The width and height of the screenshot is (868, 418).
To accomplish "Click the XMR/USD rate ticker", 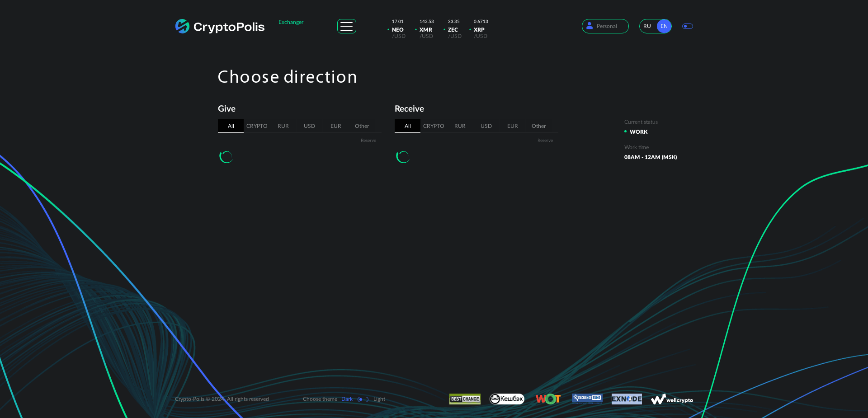I will click(425, 29).
